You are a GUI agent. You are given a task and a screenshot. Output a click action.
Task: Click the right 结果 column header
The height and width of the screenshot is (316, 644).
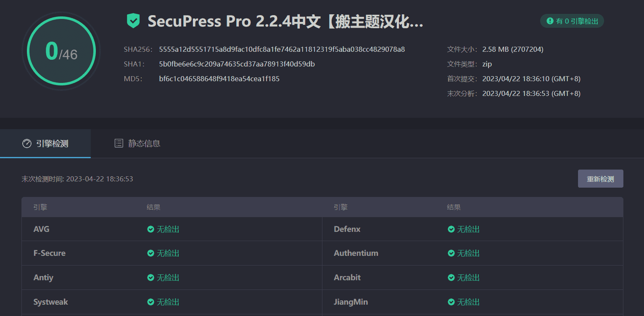coord(454,207)
